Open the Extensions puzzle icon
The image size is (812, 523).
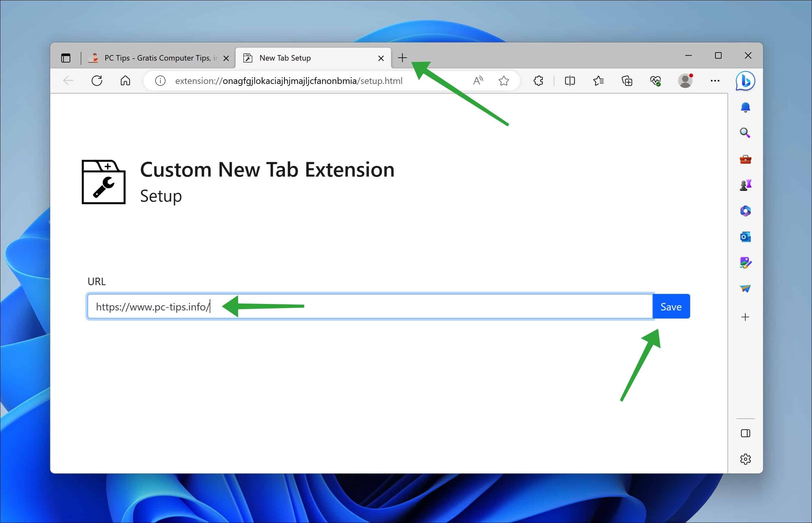coord(538,80)
